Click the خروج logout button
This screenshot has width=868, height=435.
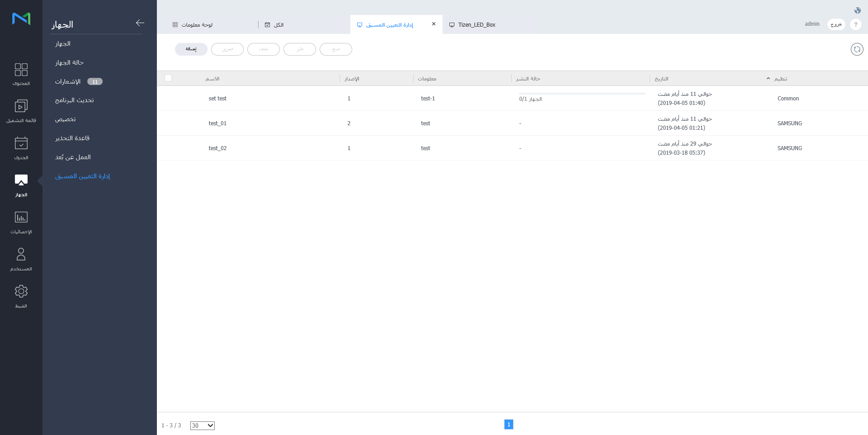pos(836,24)
